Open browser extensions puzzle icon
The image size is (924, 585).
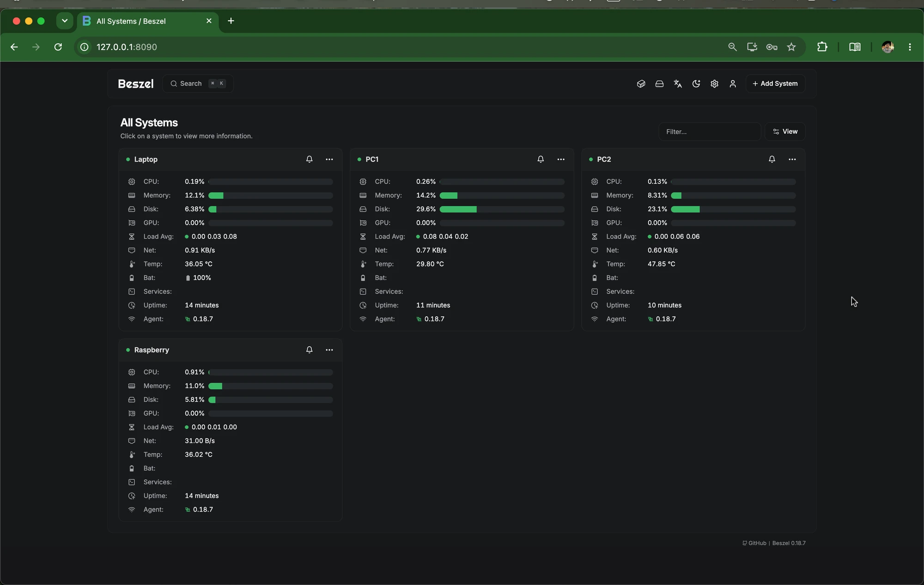(822, 47)
